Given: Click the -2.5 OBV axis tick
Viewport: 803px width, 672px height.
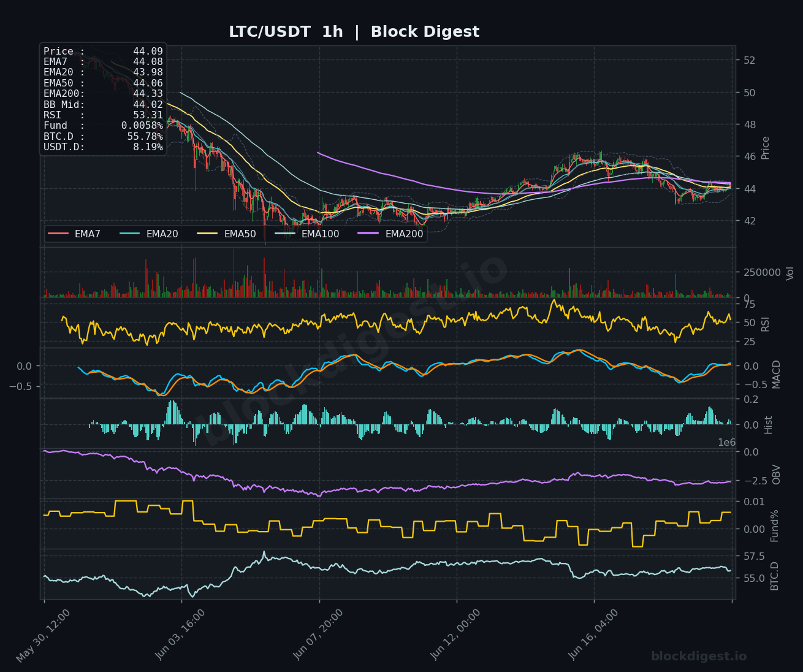Looking at the screenshot, I should (755, 481).
